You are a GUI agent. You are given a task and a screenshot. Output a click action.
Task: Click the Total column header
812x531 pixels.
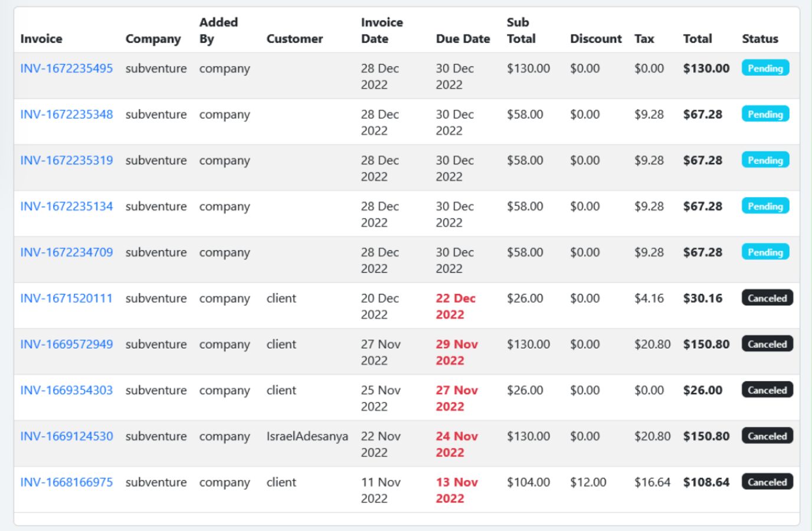tap(697, 39)
